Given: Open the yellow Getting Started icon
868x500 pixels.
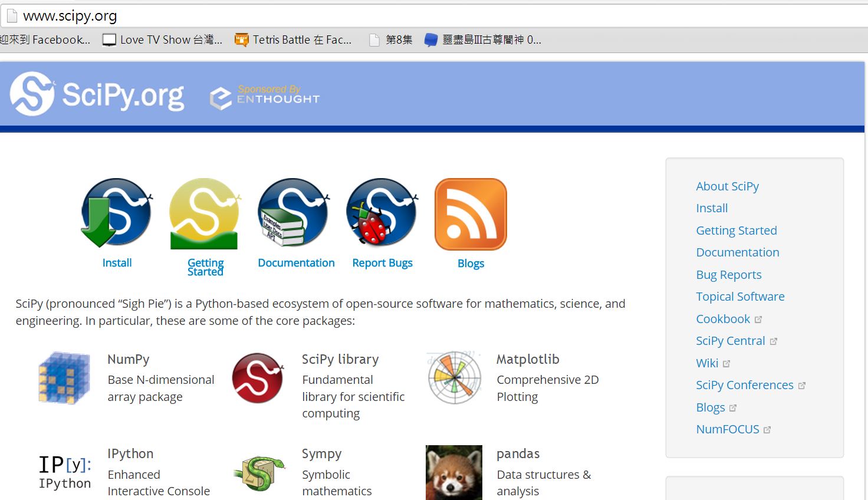Looking at the screenshot, I should click(205, 213).
